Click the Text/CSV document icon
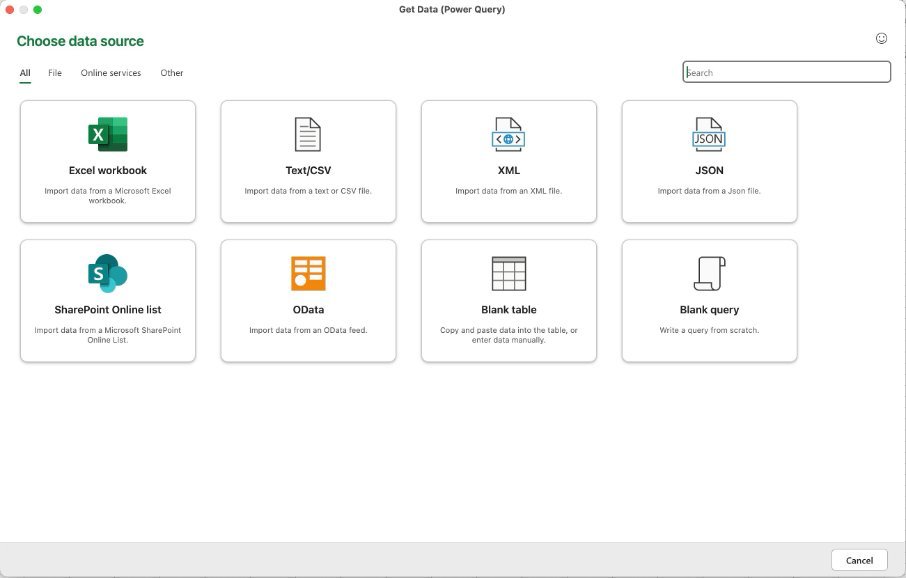The width and height of the screenshot is (906, 578). [307, 134]
